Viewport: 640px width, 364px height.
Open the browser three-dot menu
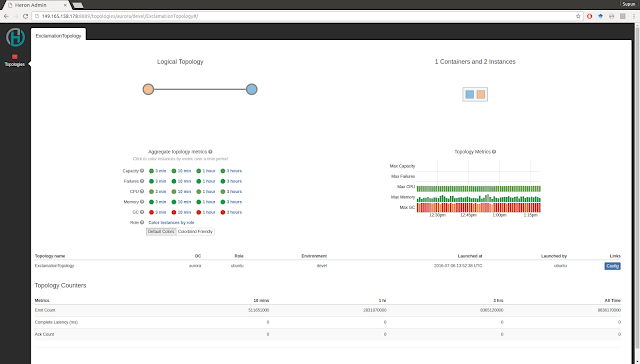coord(634,16)
